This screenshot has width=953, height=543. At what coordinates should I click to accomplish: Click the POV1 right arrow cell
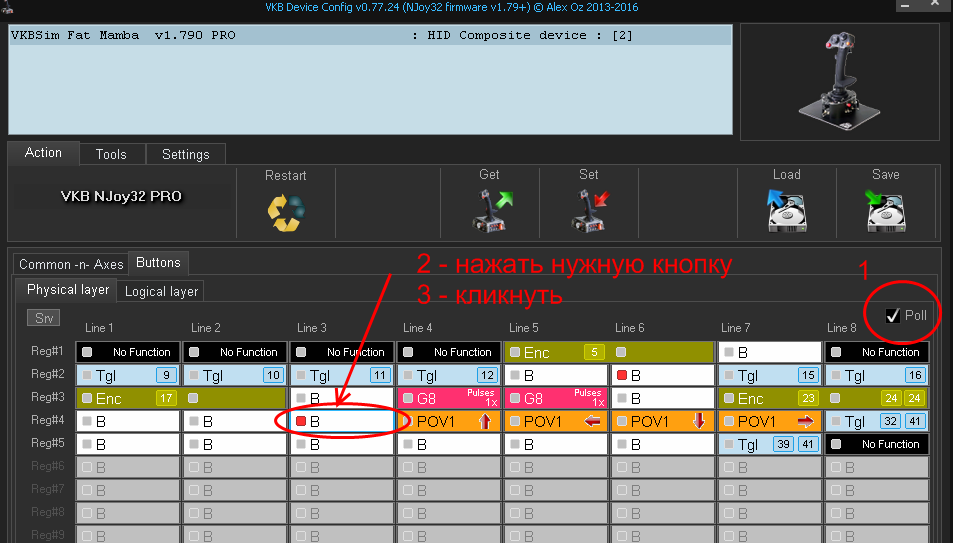(770, 421)
